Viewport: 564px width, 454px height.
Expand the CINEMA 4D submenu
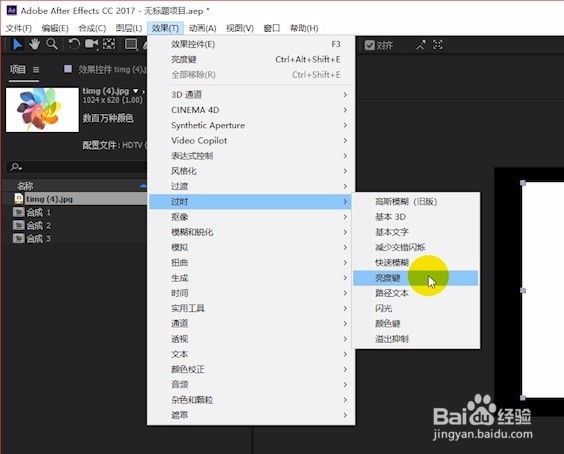pos(252,110)
